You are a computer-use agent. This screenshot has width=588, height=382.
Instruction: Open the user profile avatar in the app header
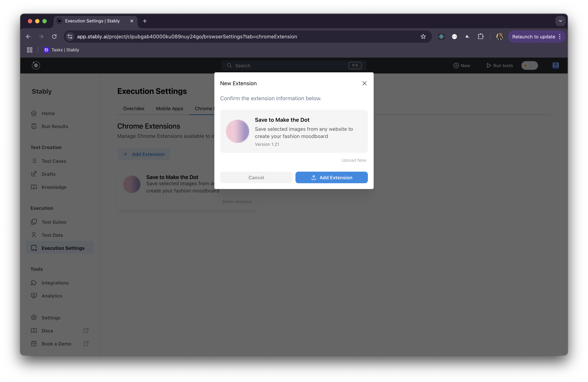pyautogui.click(x=556, y=65)
